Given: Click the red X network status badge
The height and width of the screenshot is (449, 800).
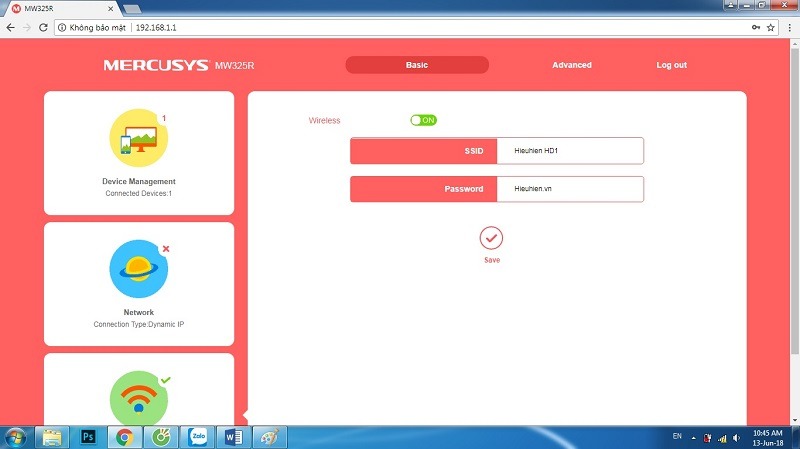Looking at the screenshot, I should point(166,249).
